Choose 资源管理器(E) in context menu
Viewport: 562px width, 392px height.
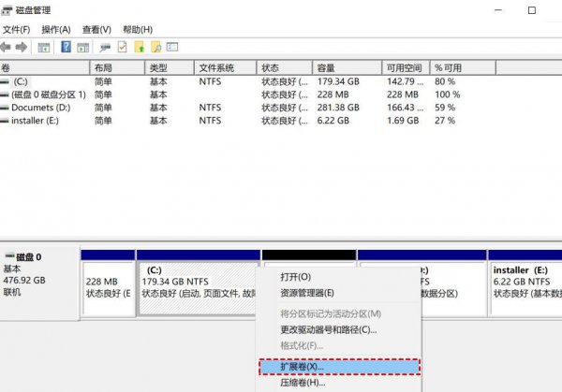click(338, 293)
